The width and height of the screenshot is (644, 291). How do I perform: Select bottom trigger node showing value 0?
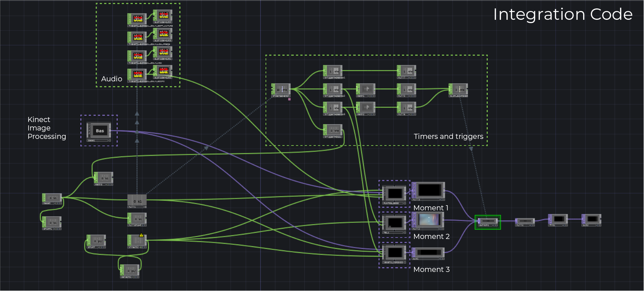333,130
